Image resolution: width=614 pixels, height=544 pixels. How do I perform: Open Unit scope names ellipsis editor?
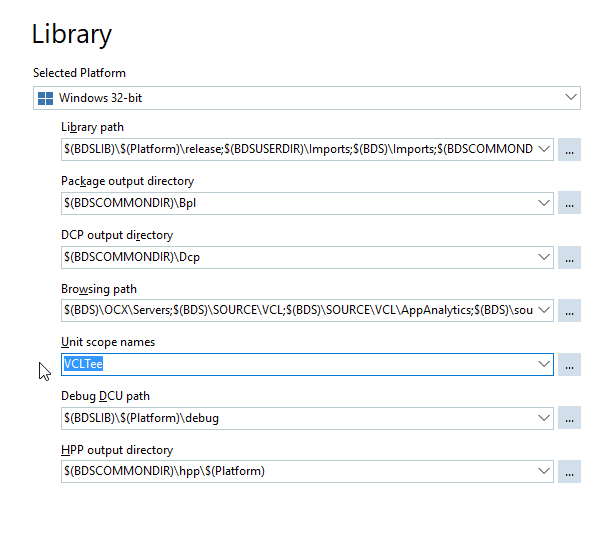point(569,365)
